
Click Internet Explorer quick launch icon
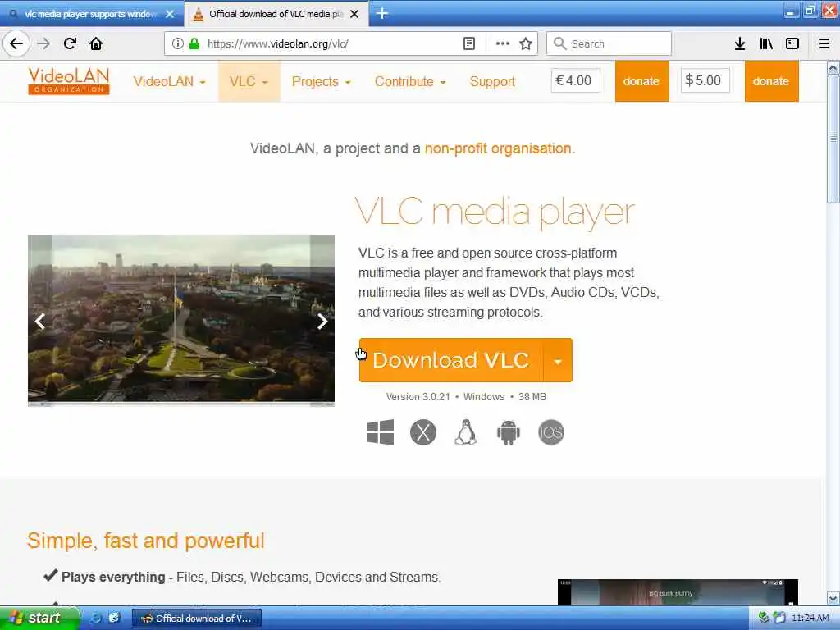96,618
